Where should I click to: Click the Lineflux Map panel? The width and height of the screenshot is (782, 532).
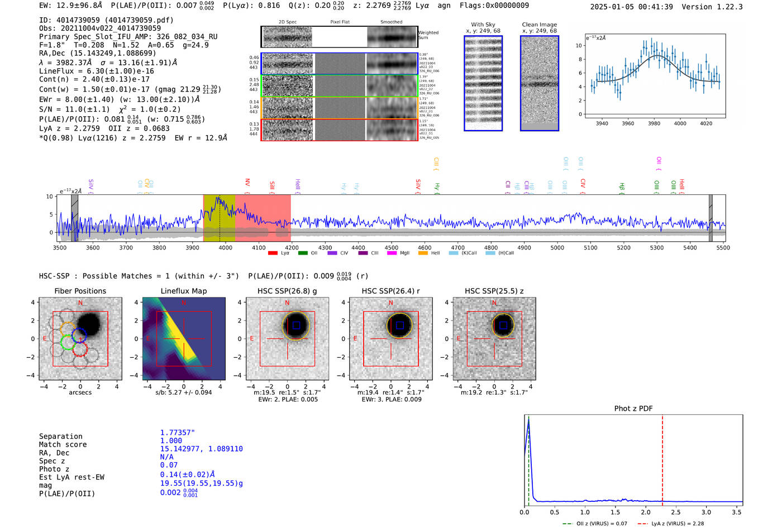click(x=184, y=339)
